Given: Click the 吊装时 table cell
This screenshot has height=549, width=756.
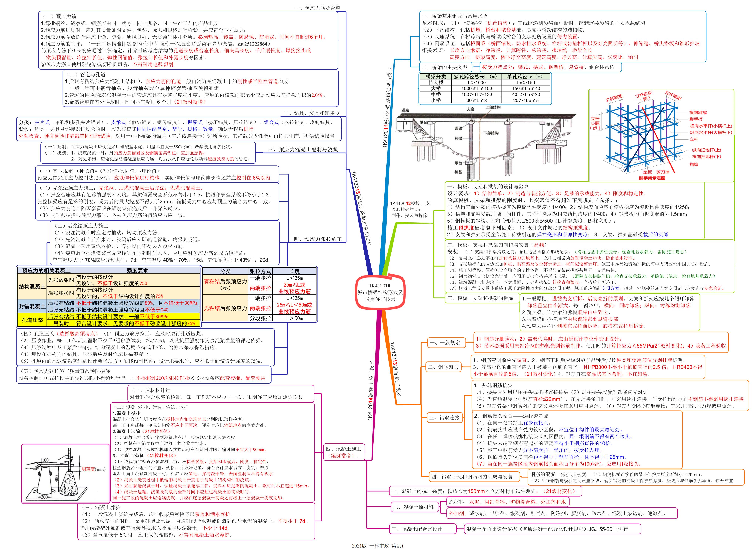Looking at the screenshot, I should pyautogui.click(x=61, y=323).
